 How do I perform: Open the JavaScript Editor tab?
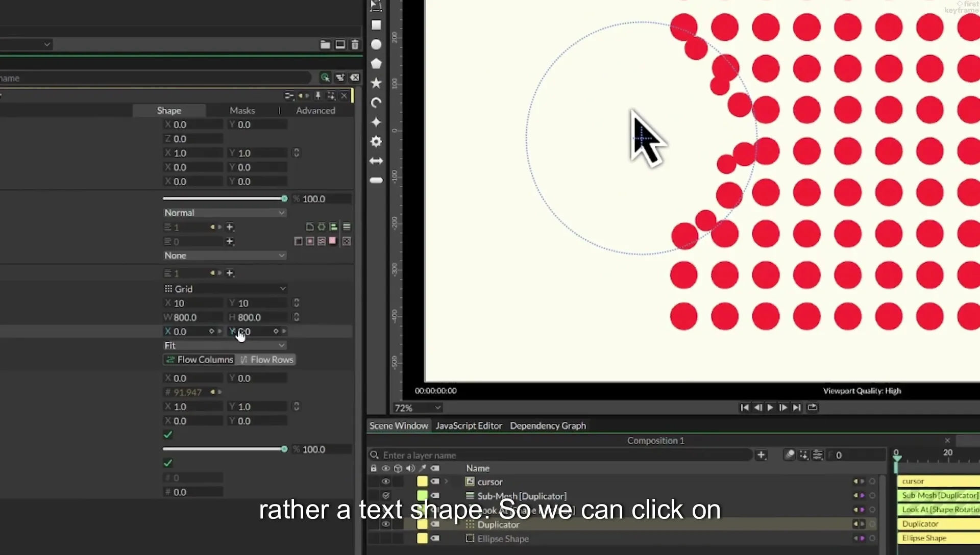tap(469, 426)
